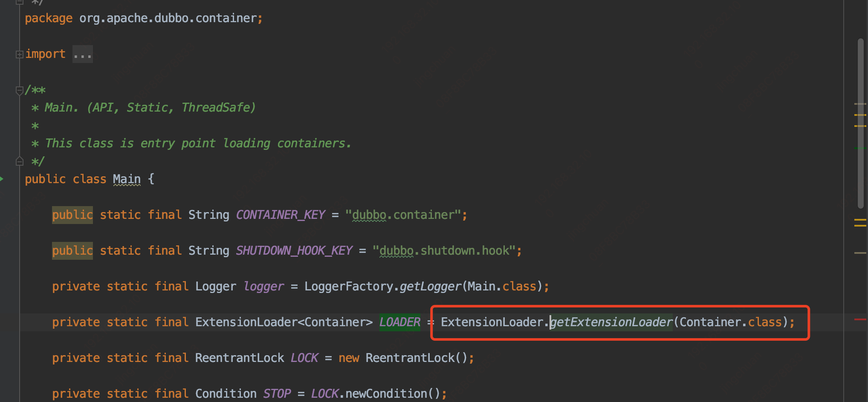Click the CONTAINER_KEY constant name

pyautogui.click(x=281, y=215)
